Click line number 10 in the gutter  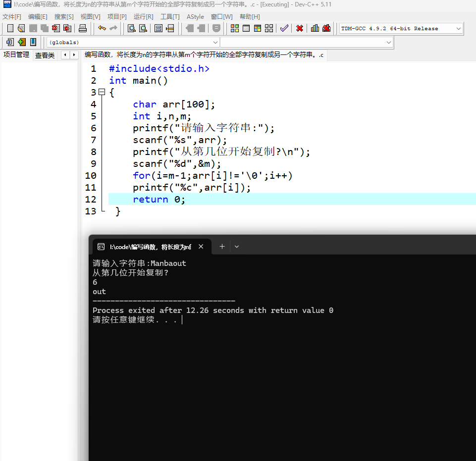click(x=91, y=176)
